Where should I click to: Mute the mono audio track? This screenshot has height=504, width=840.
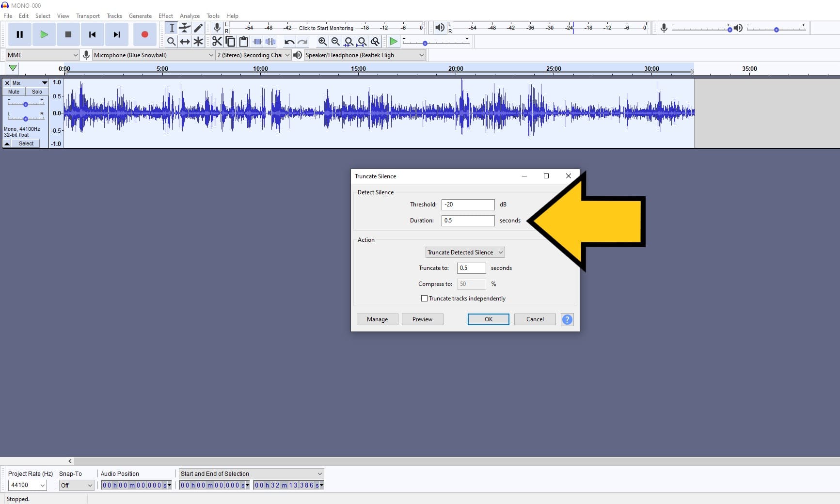(x=13, y=92)
